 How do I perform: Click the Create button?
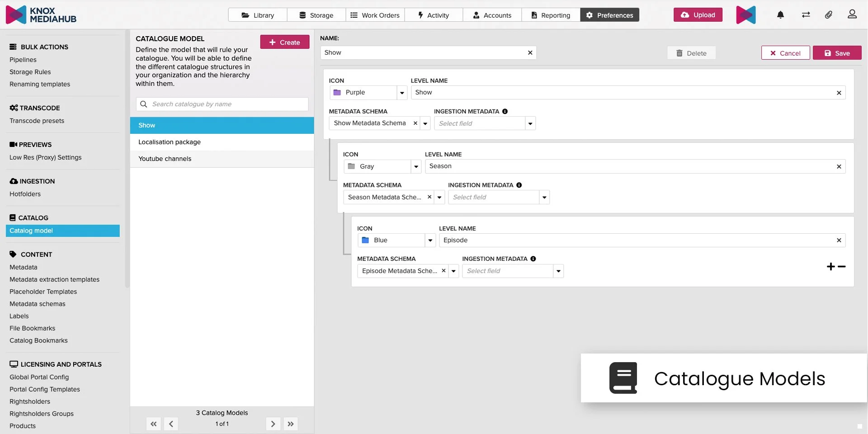tap(284, 42)
